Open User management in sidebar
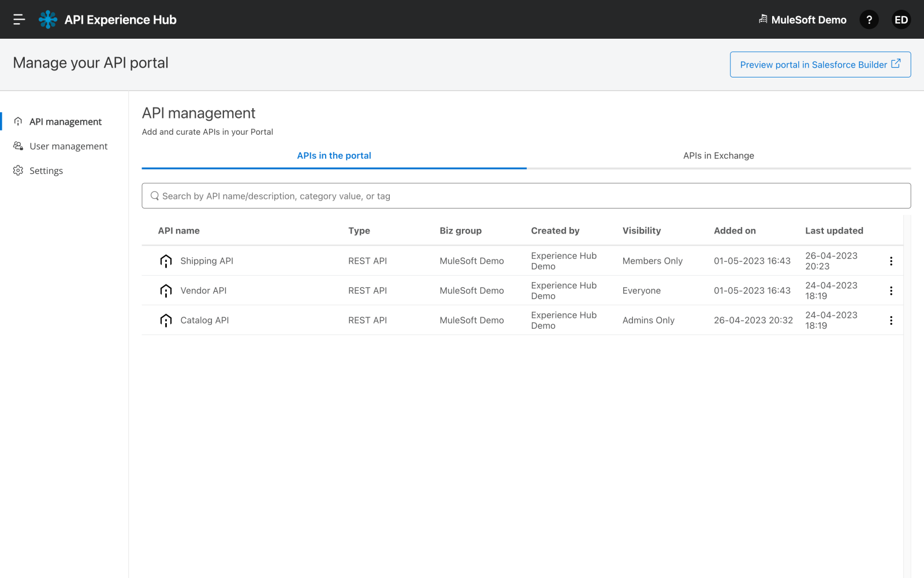This screenshot has height=578, width=924. point(68,146)
